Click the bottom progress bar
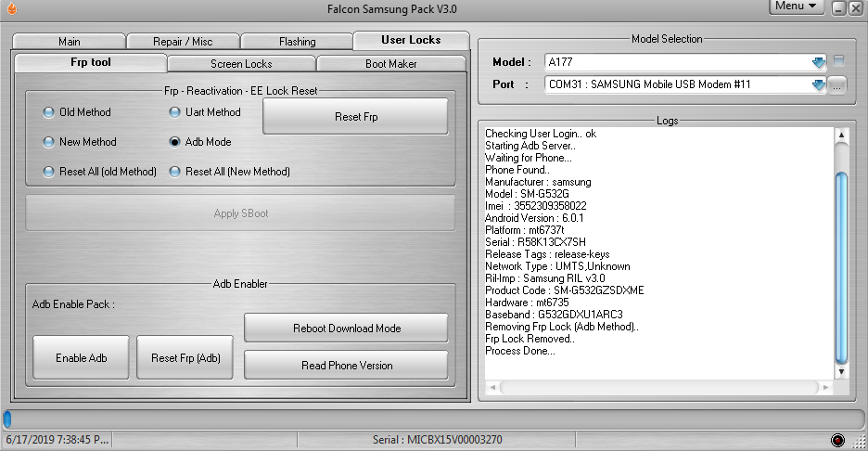 point(433,419)
